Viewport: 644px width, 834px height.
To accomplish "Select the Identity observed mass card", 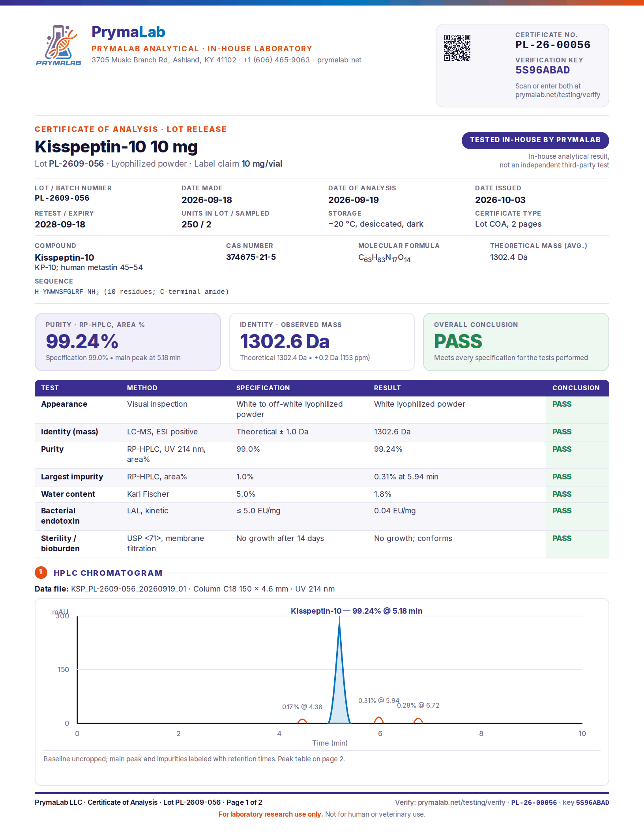I will [322, 342].
